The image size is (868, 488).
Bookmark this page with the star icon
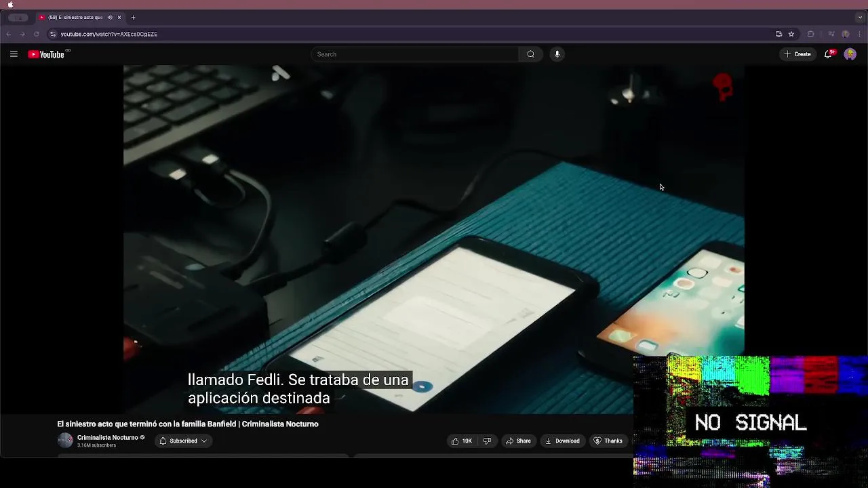tap(791, 34)
